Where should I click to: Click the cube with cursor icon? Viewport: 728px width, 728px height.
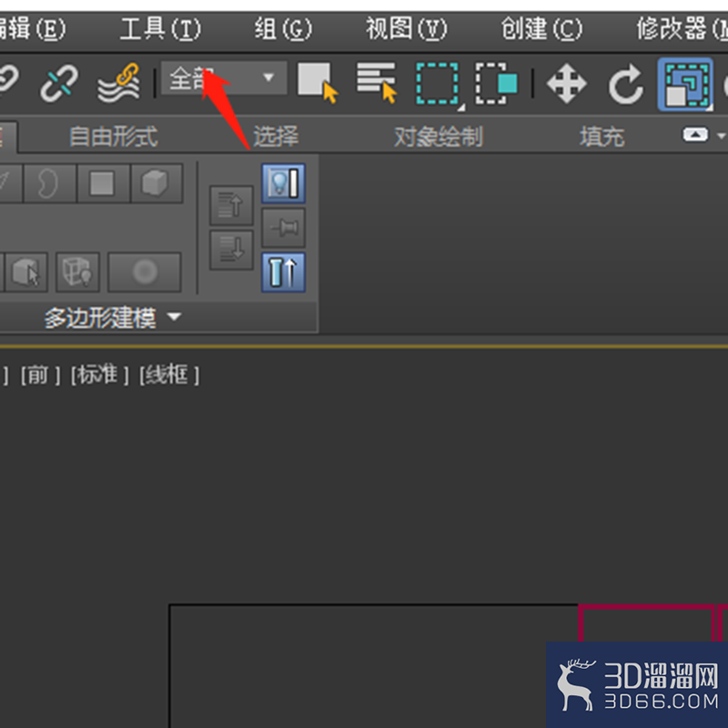click(x=25, y=272)
